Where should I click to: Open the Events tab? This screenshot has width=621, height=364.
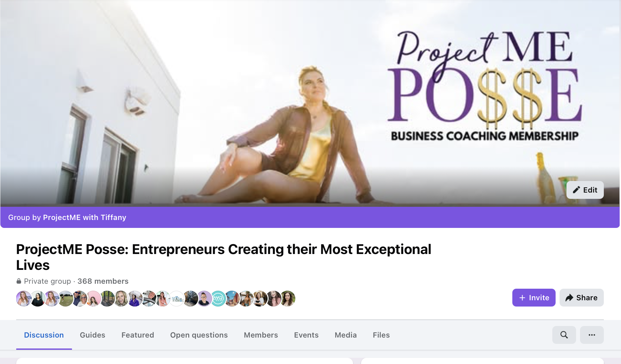coord(306,335)
